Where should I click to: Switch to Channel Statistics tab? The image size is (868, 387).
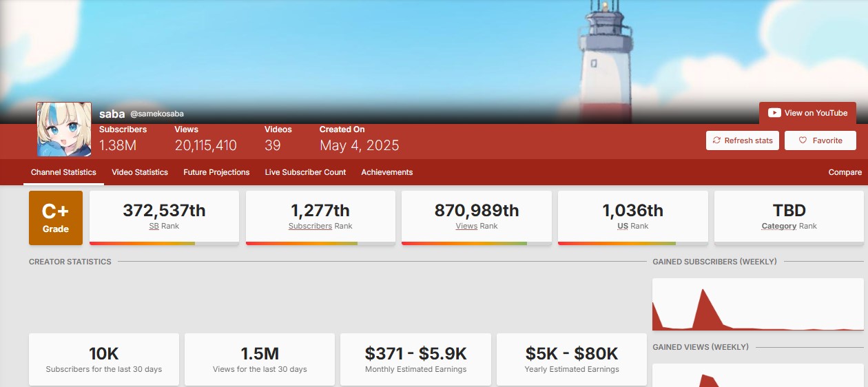coord(63,172)
